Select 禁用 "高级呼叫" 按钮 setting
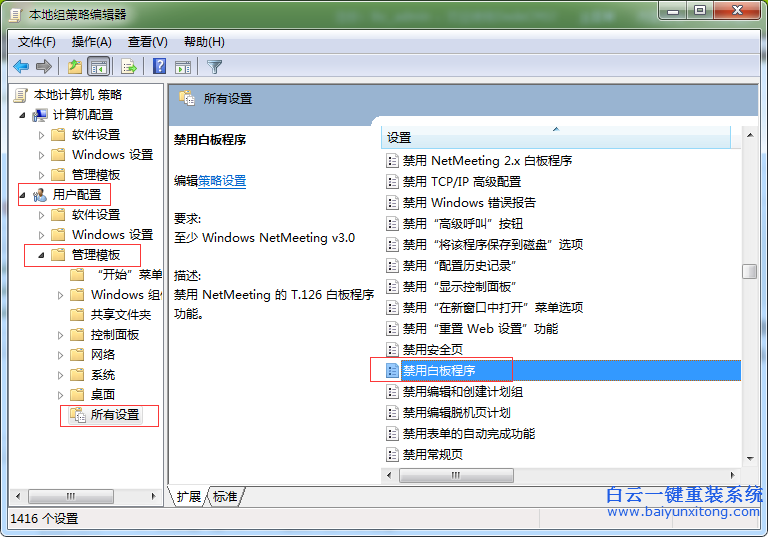The width and height of the screenshot is (768, 537). pos(463,224)
